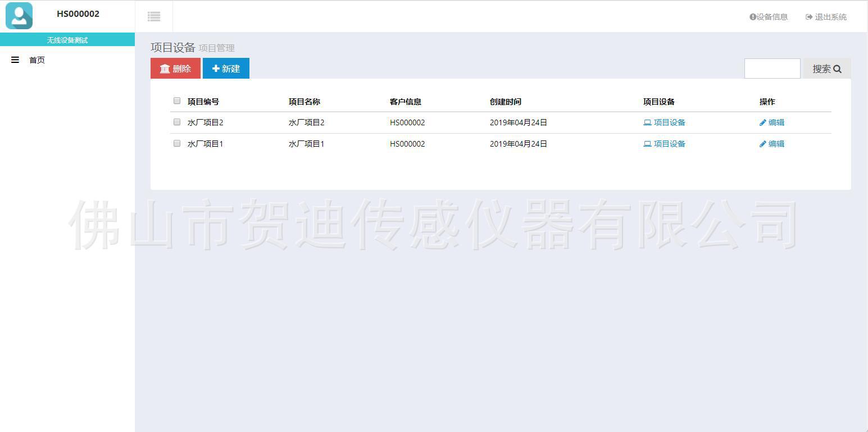Edit 水厂项目2 using 编辑 link
Image resolution: width=868 pixels, height=432 pixels.
[x=772, y=122]
